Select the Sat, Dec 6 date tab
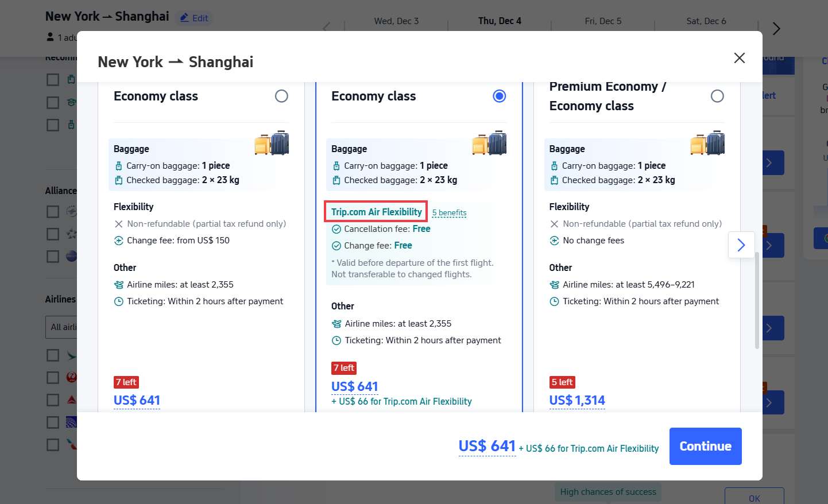Screen dimensions: 828x504 coord(706,21)
